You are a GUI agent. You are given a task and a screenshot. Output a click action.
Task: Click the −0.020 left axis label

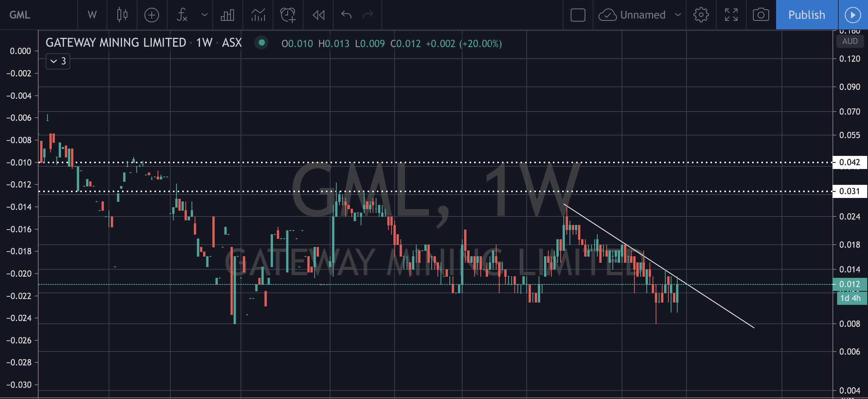coord(19,274)
